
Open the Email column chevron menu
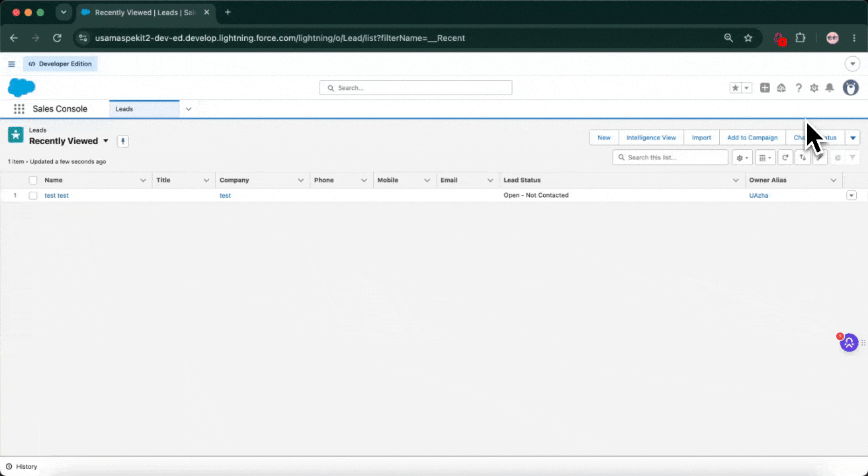pos(490,180)
